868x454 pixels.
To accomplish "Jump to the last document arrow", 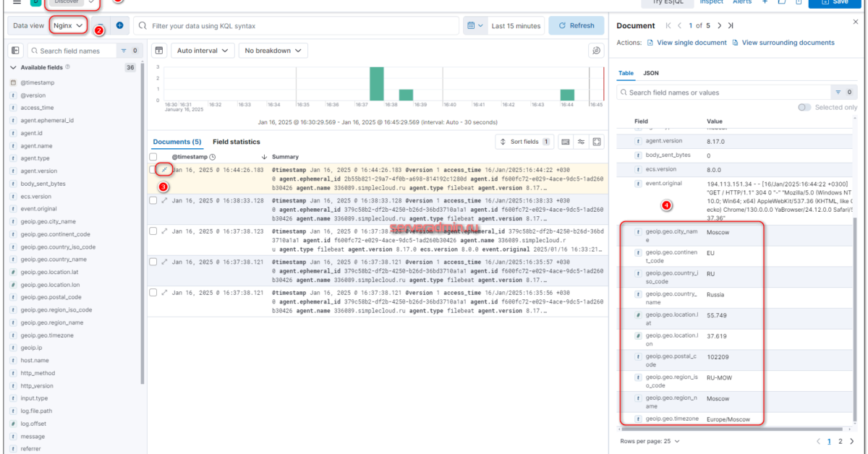I will coord(731,25).
